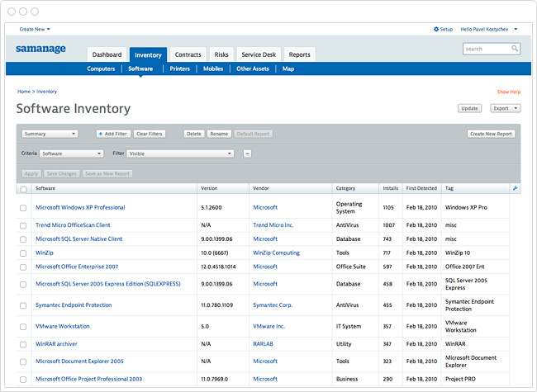This screenshot has height=392, width=537.
Task: Check the Trend Micro OfficeScan Client row
Action: (x=23, y=225)
